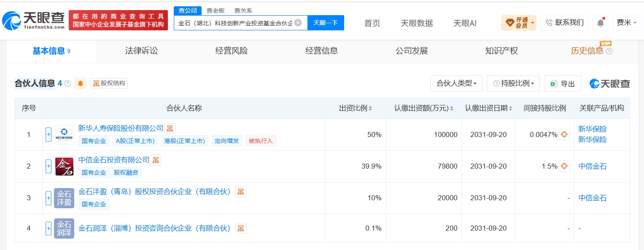The height and width of the screenshot is (250, 644).
Task: Click the 天眼一下 search button
Action: coord(326,23)
